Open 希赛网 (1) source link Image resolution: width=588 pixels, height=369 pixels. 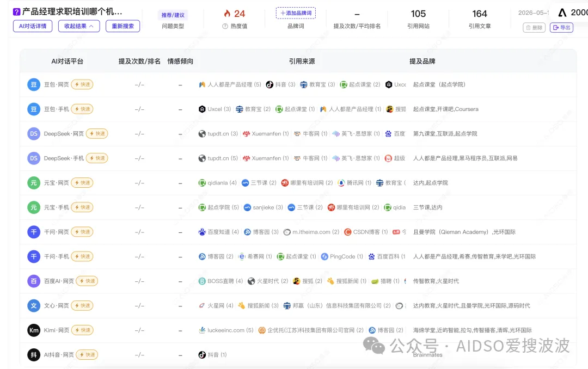[x=255, y=256]
